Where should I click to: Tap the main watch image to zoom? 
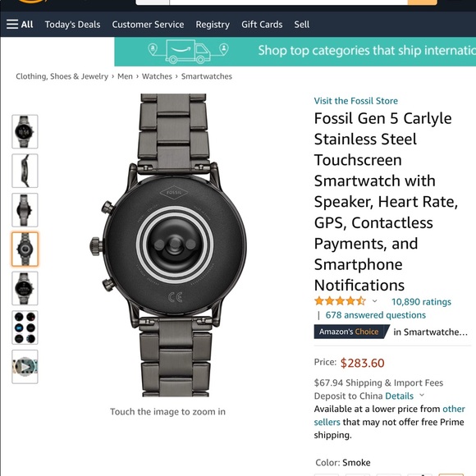[x=168, y=245]
